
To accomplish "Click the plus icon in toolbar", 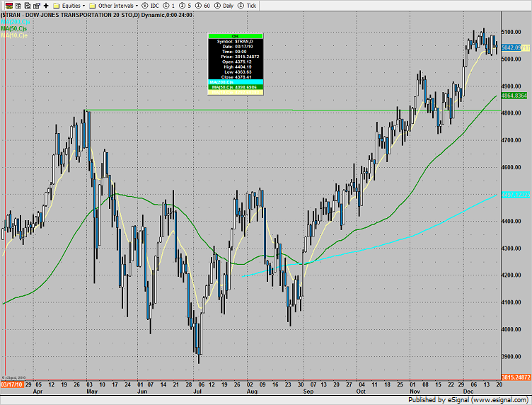I will (46, 6).
